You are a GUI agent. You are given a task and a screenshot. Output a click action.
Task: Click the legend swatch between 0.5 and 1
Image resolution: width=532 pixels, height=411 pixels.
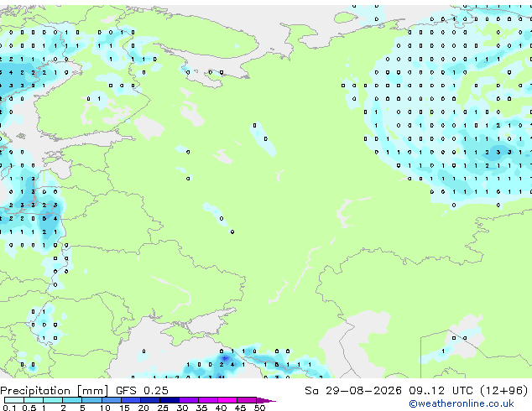coord(34,400)
